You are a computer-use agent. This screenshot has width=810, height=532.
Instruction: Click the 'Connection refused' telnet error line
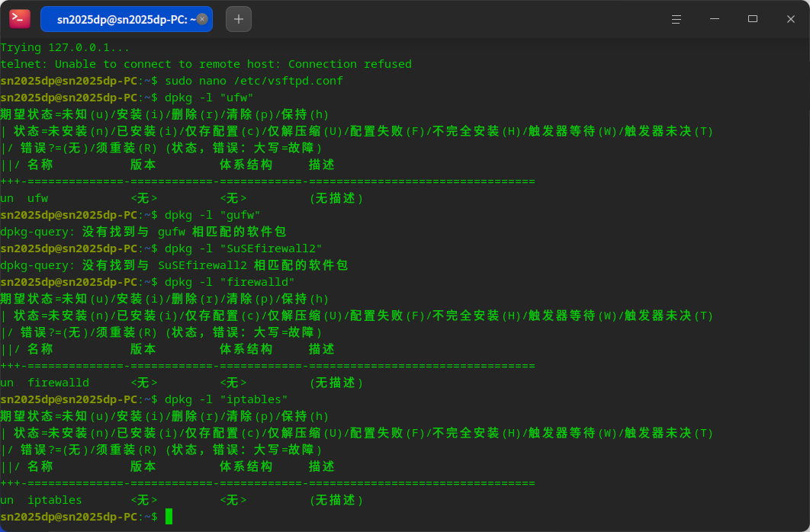206,64
